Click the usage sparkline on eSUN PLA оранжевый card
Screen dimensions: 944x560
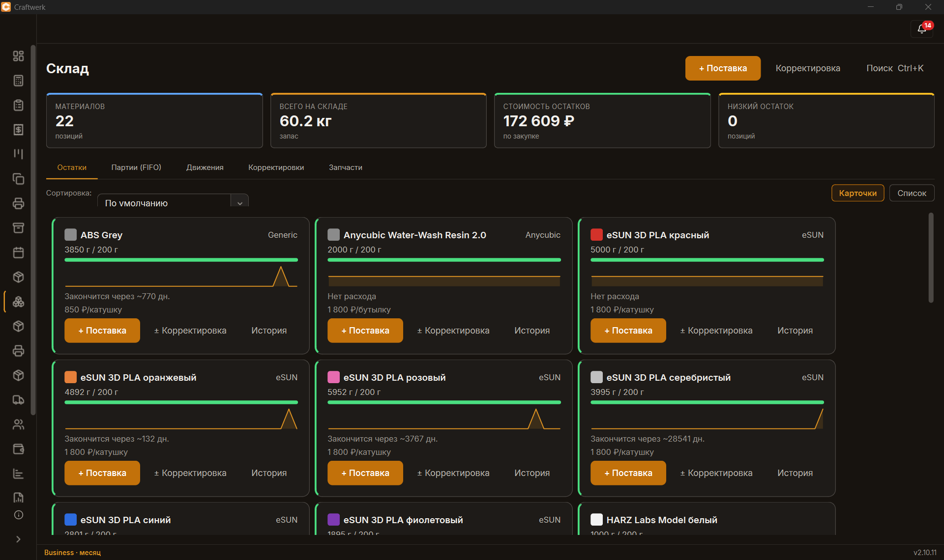(181, 419)
